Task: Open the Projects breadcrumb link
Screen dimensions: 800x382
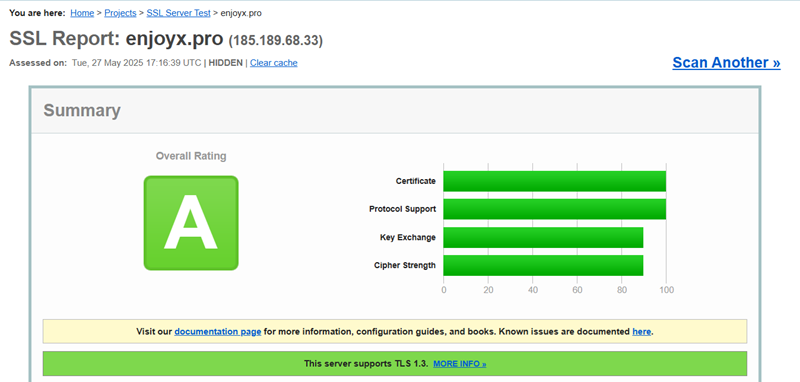Action: click(x=120, y=13)
